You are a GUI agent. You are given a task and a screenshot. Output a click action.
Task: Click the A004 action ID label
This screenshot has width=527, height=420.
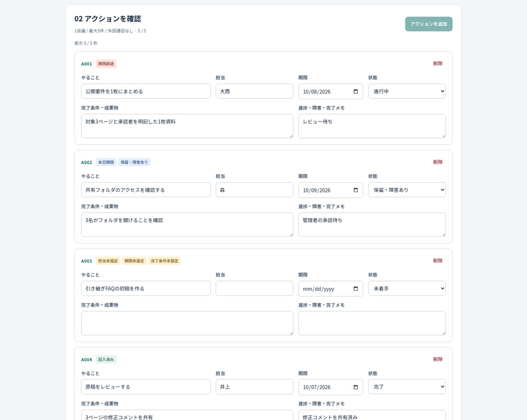[86, 359]
